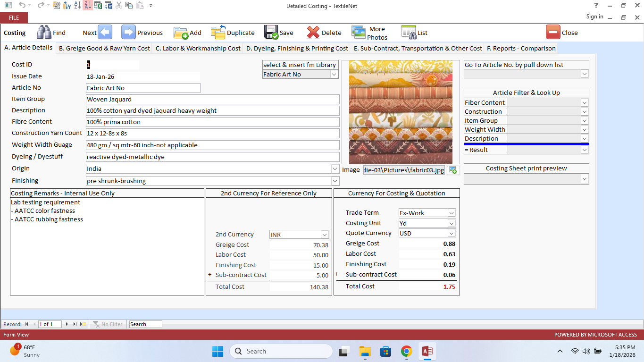Add a new costing record
This screenshot has height=362, width=644.
coord(181,33)
